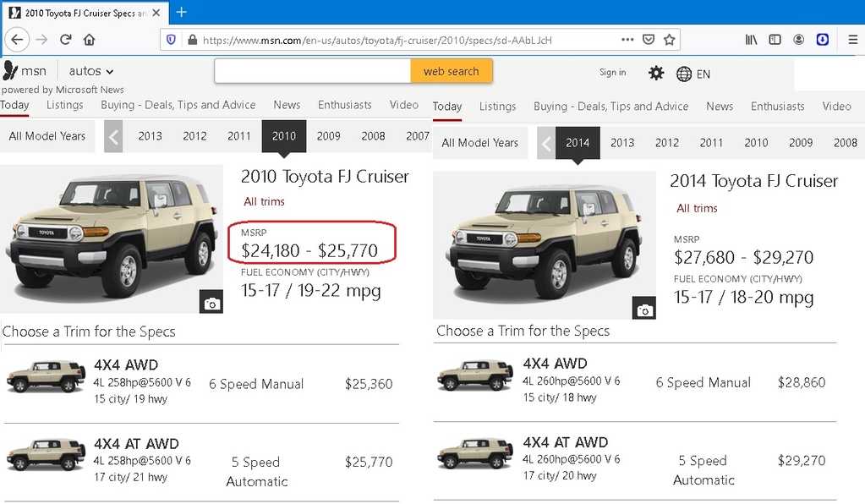Click the blue download extension icon

tap(823, 40)
